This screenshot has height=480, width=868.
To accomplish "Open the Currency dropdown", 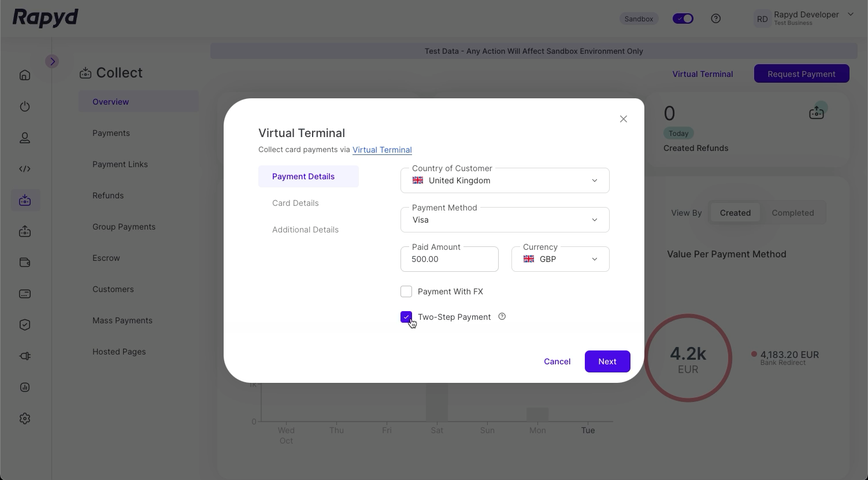I will point(560,259).
